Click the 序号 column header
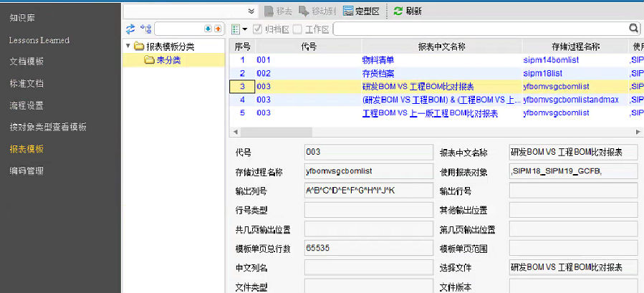Screen dimensions: 644x293 242,47
